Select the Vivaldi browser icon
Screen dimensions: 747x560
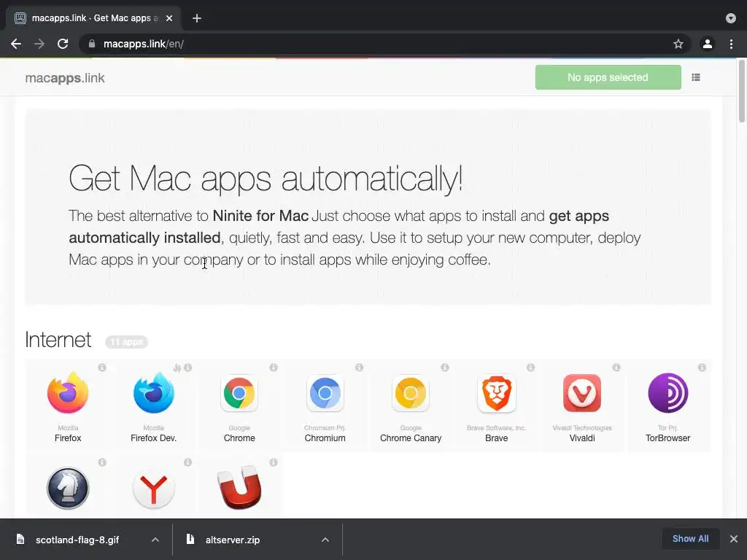[582, 393]
